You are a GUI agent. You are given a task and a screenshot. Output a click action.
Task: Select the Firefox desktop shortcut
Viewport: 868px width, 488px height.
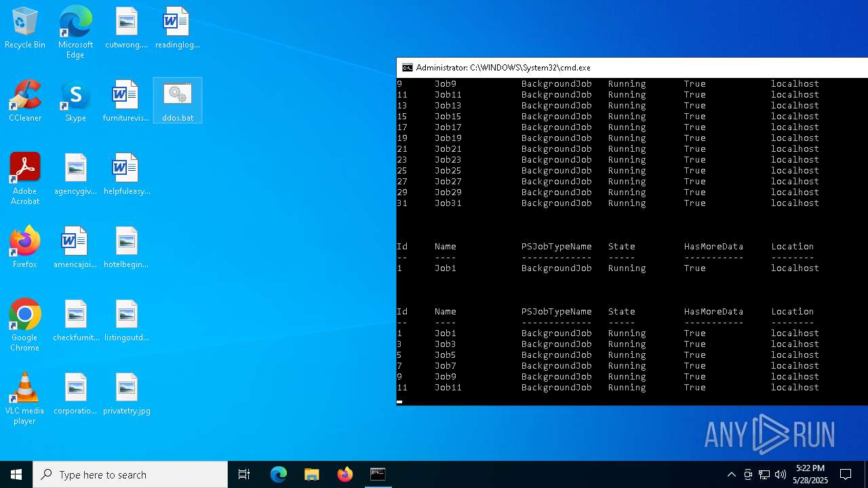[25, 247]
